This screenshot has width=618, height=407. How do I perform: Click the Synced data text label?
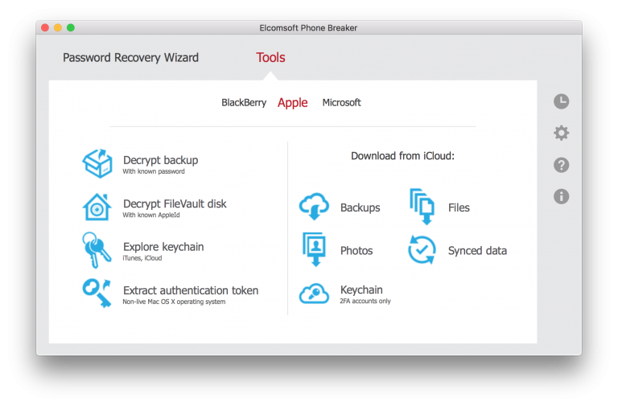point(477,251)
